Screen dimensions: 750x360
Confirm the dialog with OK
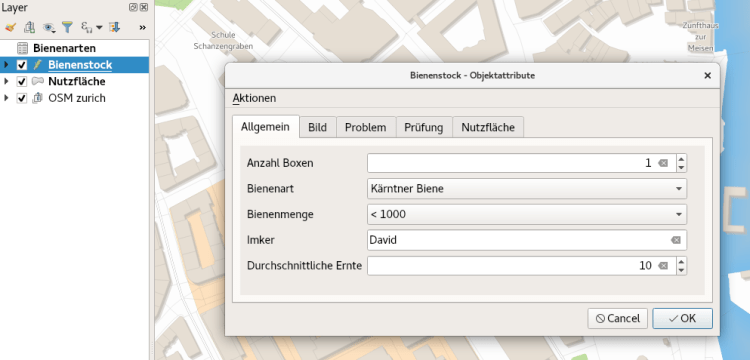click(x=682, y=318)
